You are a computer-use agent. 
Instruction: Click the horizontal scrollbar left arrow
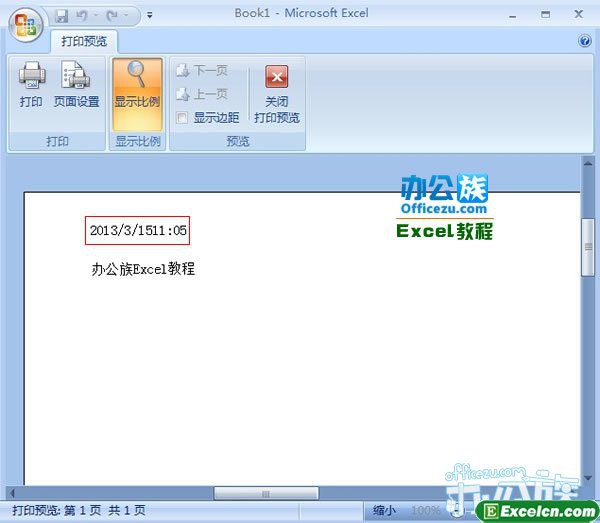click(x=12, y=494)
